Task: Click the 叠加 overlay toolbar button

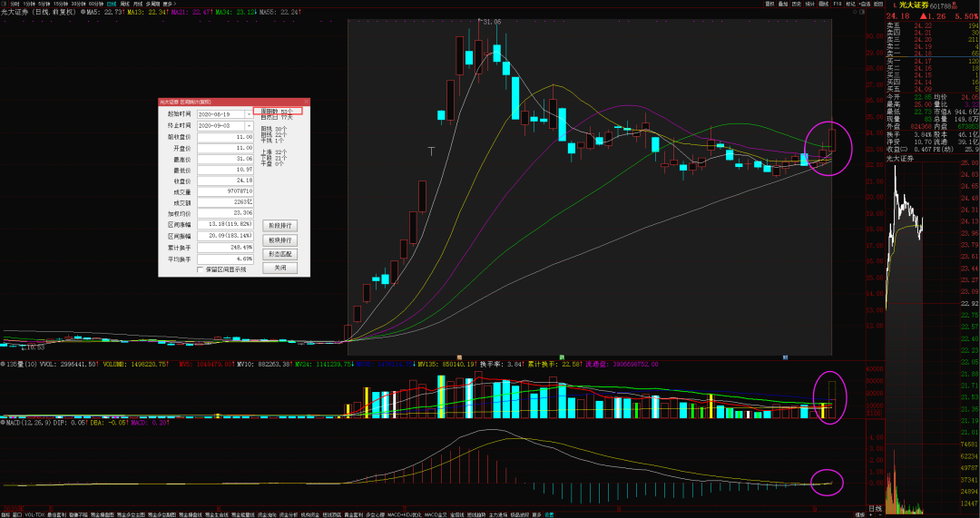Action: (x=782, y=4)
